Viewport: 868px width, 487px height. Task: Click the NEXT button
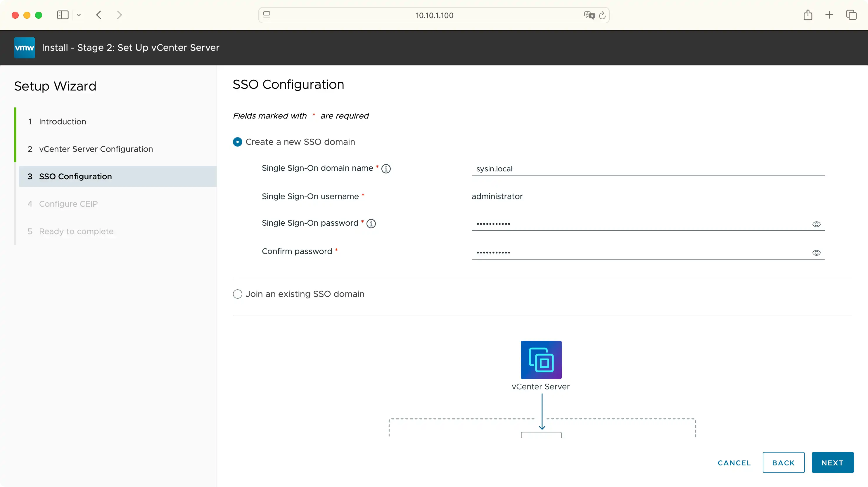click(x=833, y=463)
